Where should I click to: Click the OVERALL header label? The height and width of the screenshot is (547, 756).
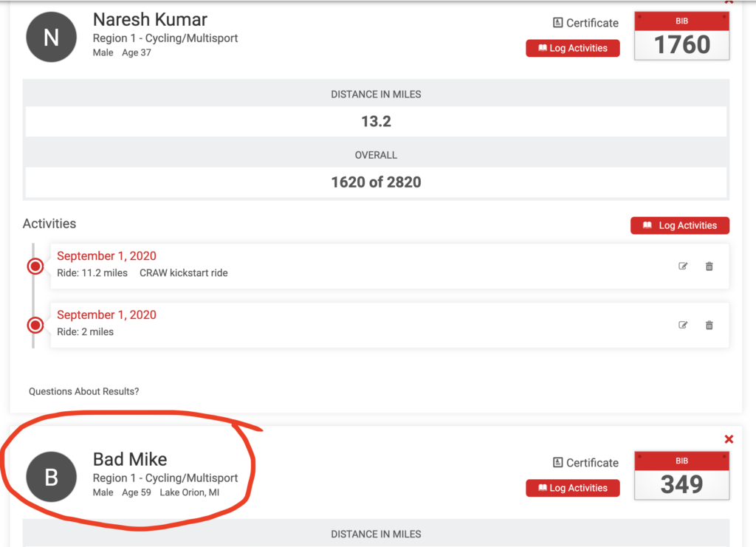376,155
